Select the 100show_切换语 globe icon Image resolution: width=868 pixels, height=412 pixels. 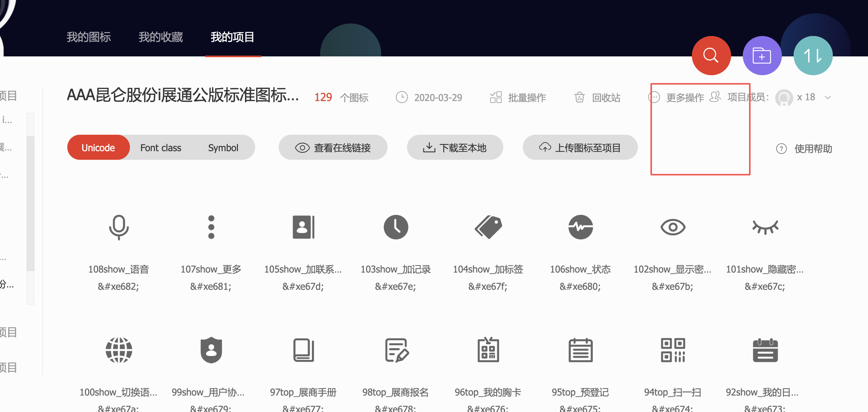pyautogui.click(x=119, y=350)
